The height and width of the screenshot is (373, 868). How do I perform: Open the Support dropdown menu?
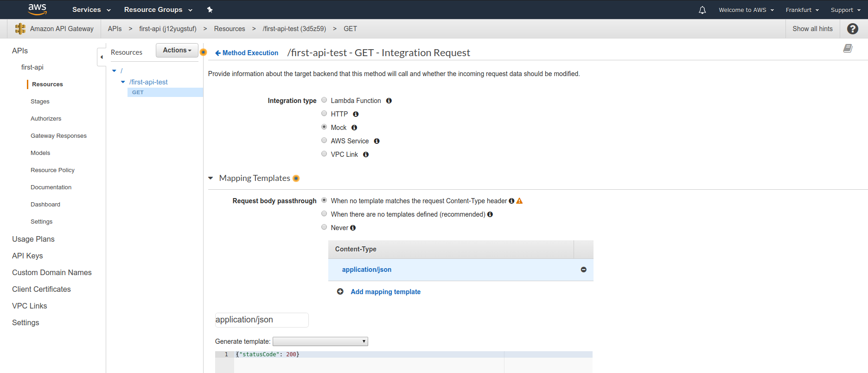pyautogui.click(x=845, y=10)
